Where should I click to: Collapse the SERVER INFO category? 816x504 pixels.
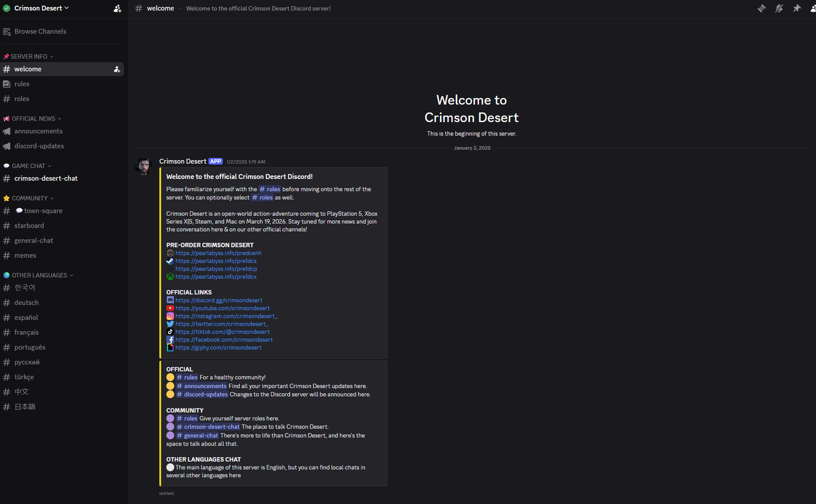point(28,56)
